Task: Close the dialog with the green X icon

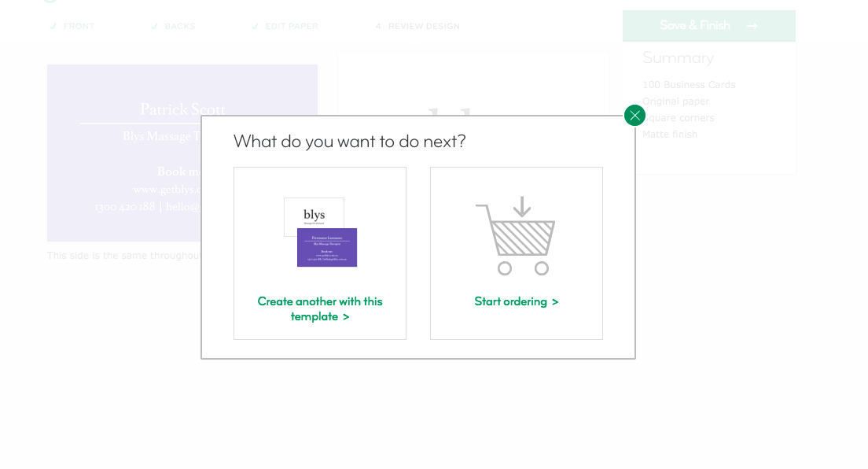Action: point(634,116)
